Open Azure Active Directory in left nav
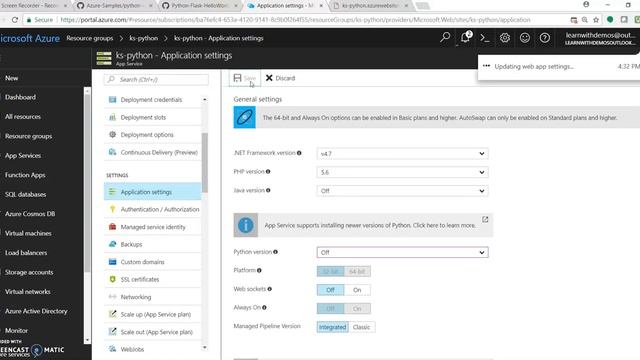Image resolution: width=640 pixels, height=360 pixels. pyautogui.click(x=36, y=311)
